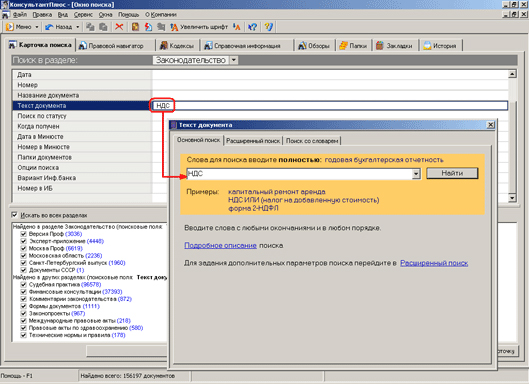Go back with the Назад button
Screen dimensions: 529x384
point(59,27)
